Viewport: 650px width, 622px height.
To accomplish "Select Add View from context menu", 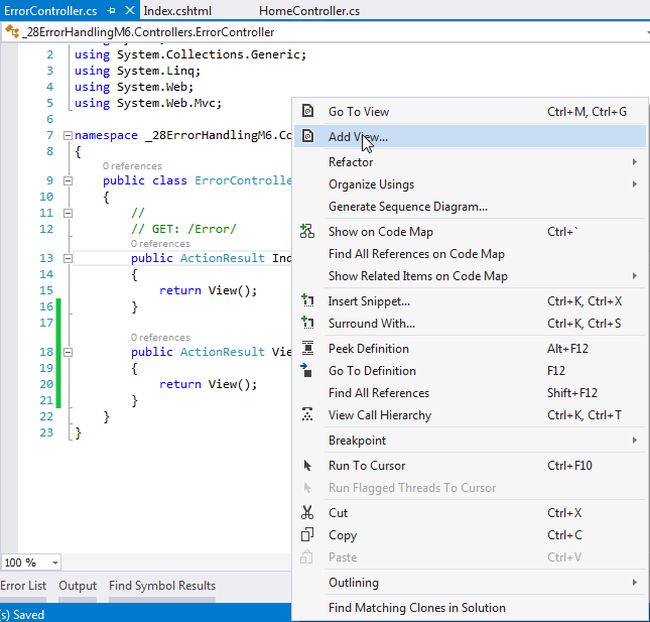I will click(x=358, y=137).
